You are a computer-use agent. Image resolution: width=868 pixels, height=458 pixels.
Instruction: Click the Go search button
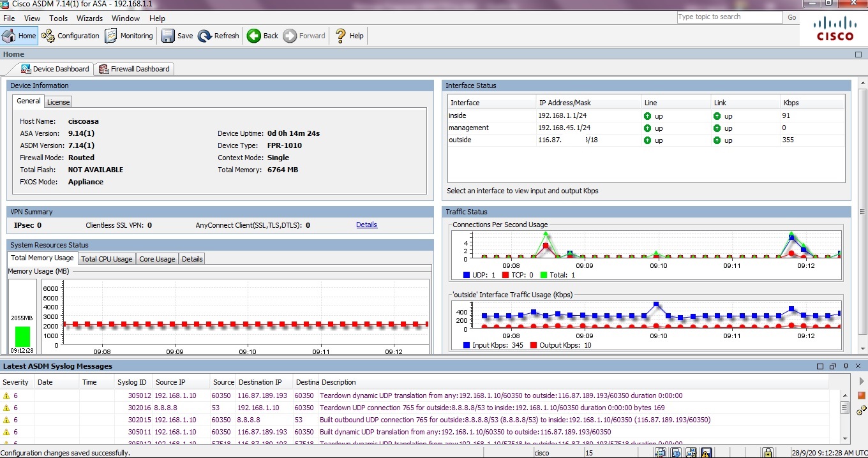(791, 17)
